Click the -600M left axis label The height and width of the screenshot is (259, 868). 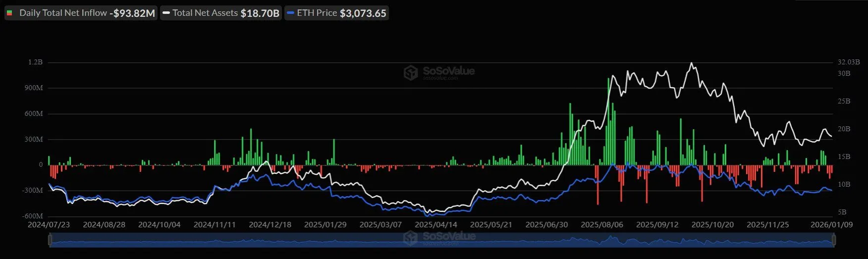coord(34,216)
